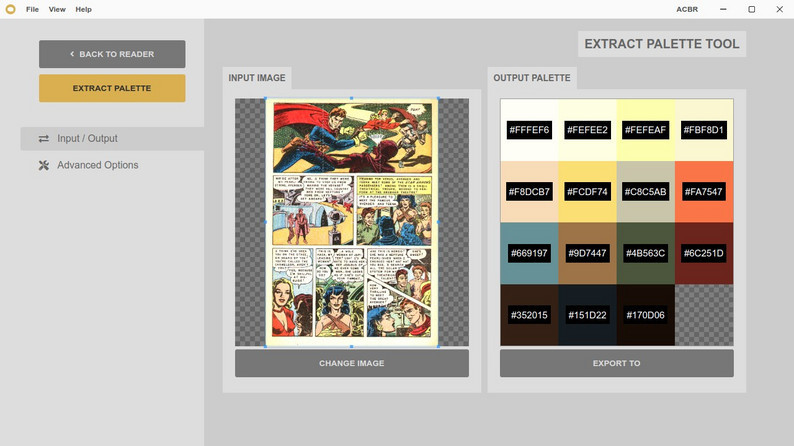Click the EXTRACT PALETTE button
The width and height of the screenshot is (794, 446).
[112, 88]
